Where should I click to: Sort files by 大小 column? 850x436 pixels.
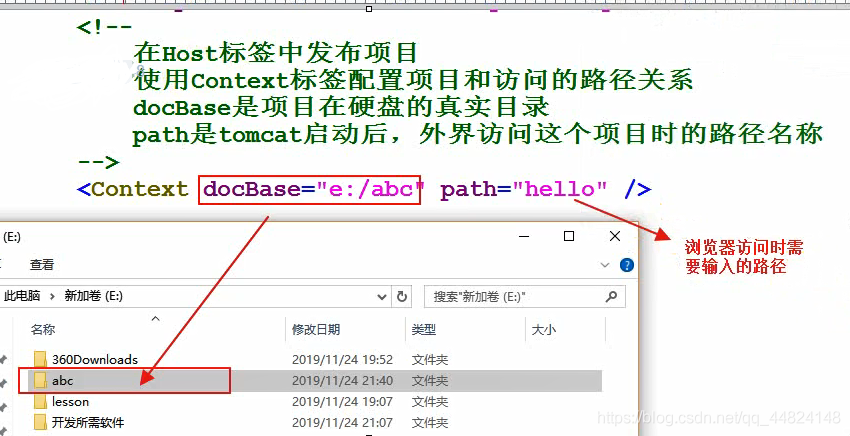[544, 330]
